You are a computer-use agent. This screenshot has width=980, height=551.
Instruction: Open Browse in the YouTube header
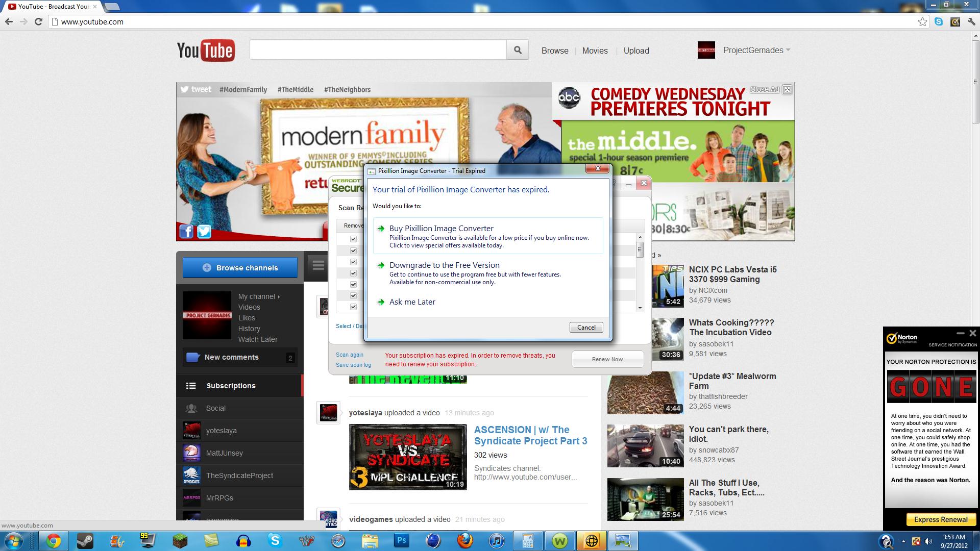pos(555,51)
